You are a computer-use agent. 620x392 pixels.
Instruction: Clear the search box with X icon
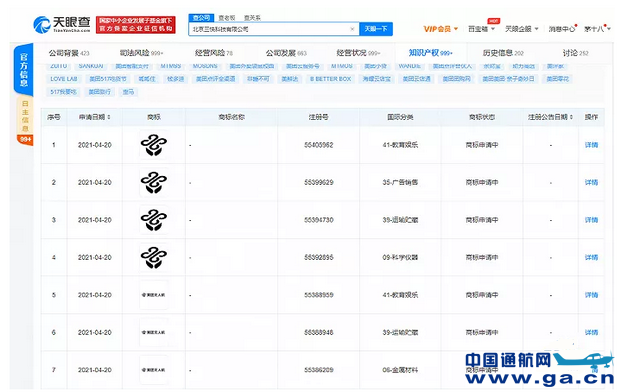click(x=352, y=29)
